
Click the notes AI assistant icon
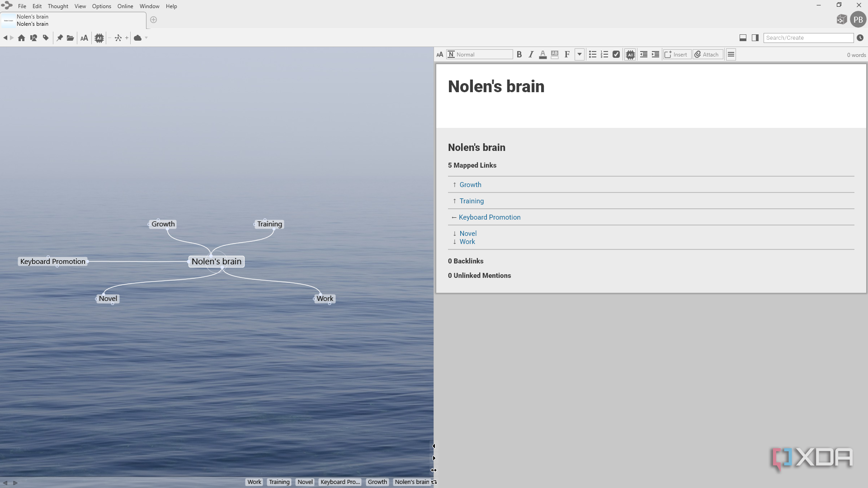(x=630, y=55)
